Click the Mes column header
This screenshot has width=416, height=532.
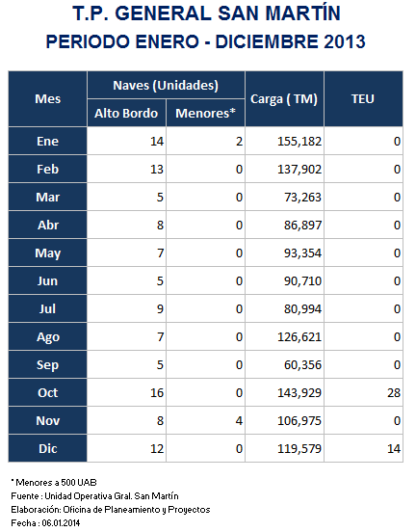point(47,98)
